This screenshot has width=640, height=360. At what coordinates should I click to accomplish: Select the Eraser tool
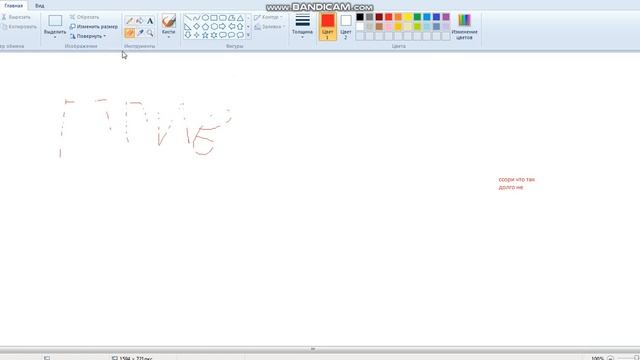[x=130, y=33]
